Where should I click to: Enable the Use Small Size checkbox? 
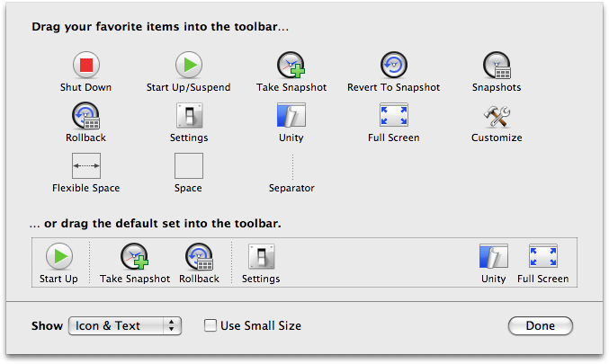point(210,325)
